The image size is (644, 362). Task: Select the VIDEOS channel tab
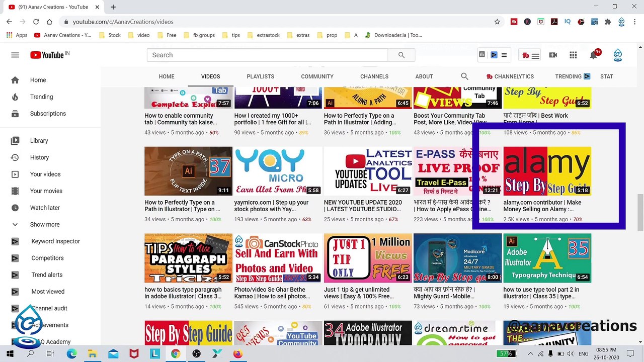(210, 76)
